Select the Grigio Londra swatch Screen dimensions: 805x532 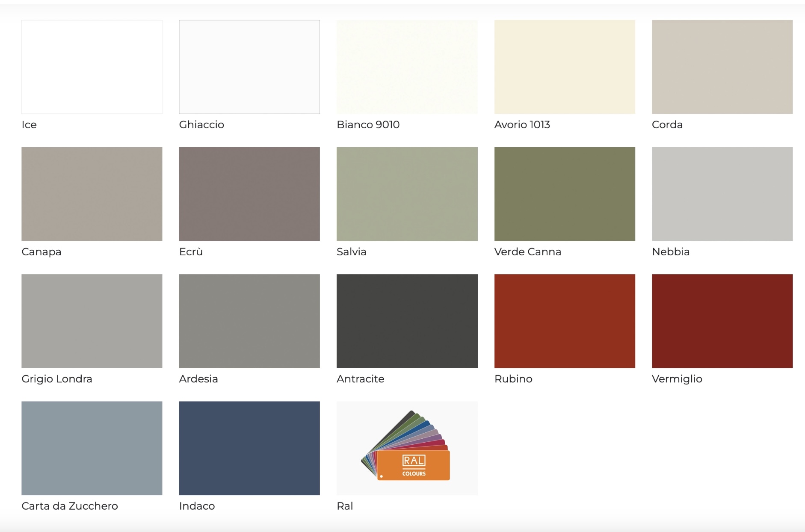click(x=92, y=321)
